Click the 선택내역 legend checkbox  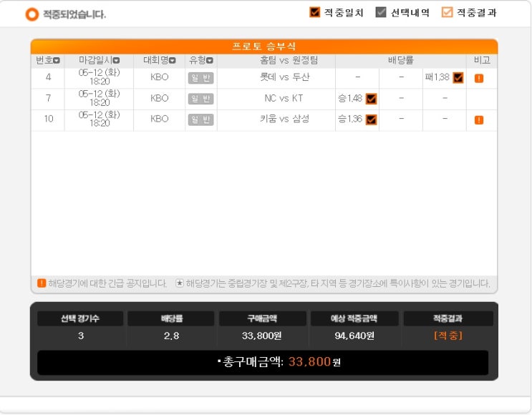pos(381,12)
